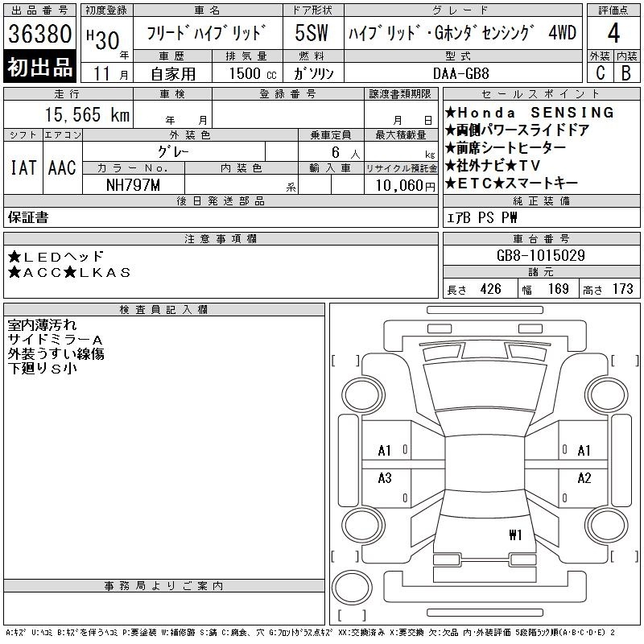
Task: Select the A3 damage mark on car diagram
Action: pos(385,478)
